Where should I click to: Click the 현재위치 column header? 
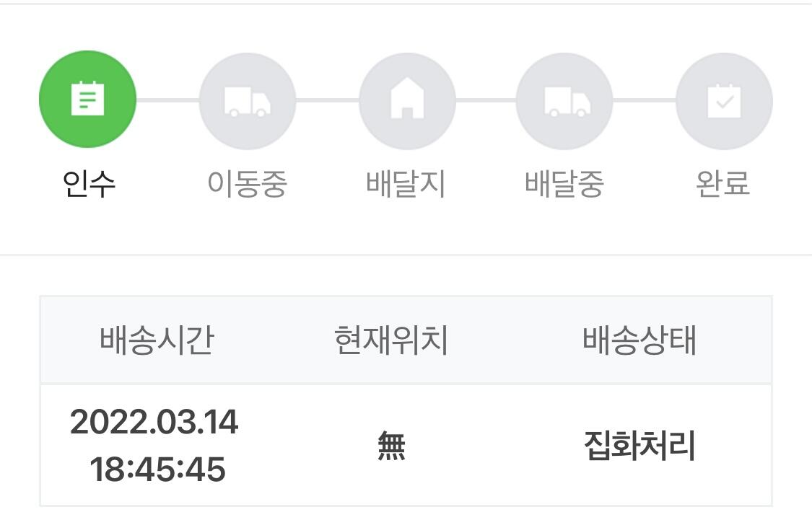[391, 340]
